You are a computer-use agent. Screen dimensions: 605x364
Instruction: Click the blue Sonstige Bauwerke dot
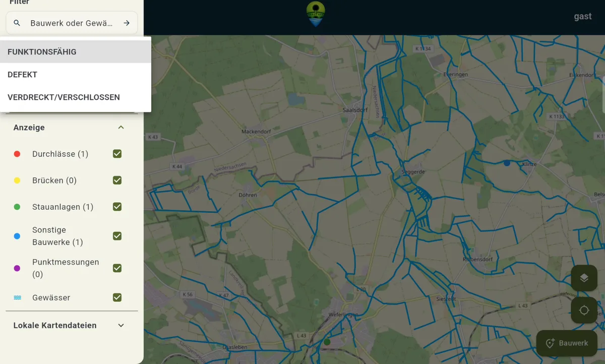click(17, 236)
